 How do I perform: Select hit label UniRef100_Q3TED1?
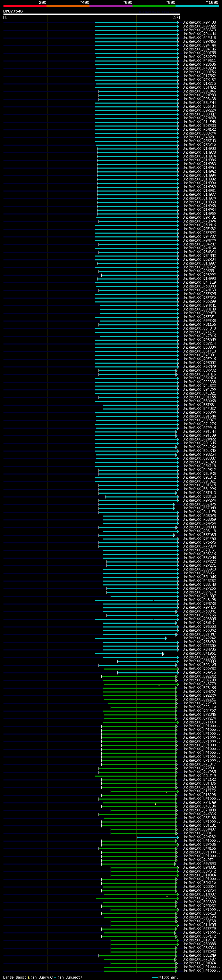[199, 826]
